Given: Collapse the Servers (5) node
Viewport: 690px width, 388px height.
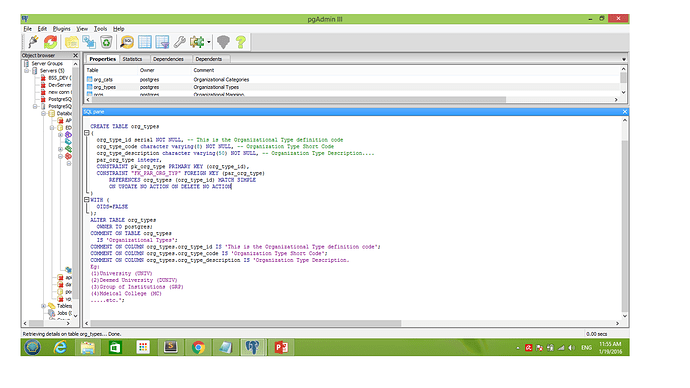Looking at the screenshot, I should tap(26, 70).
